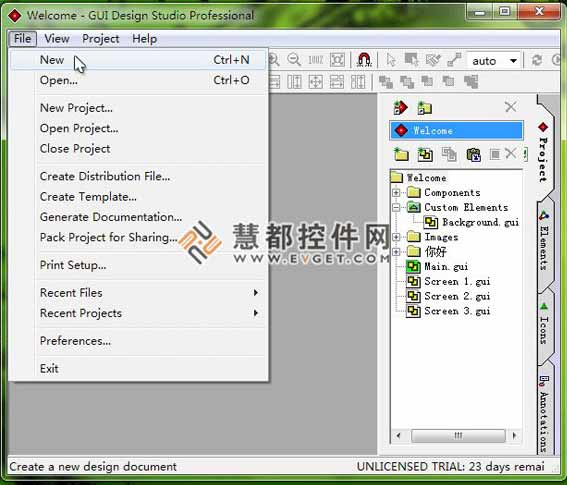
Task: Open the View menu
Action: (x=57, y=38)
